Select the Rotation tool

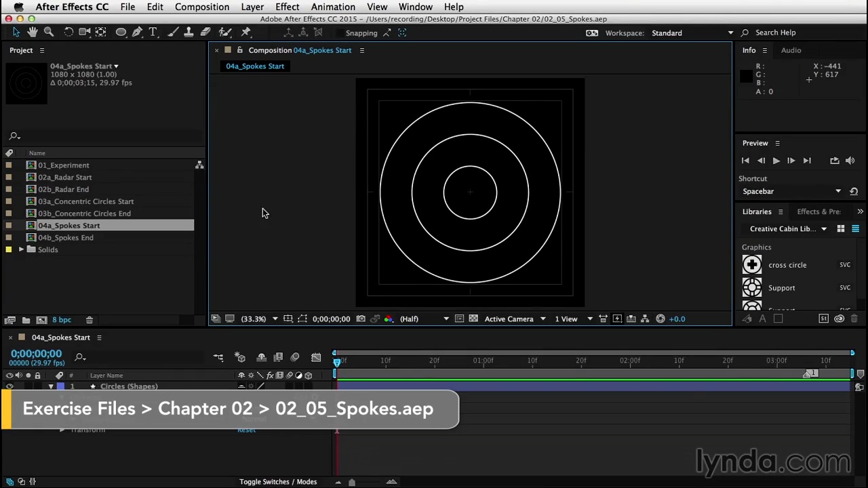click(68, 33)
